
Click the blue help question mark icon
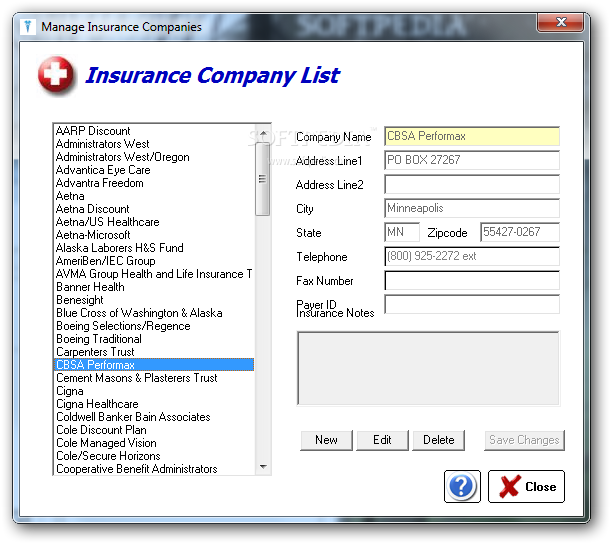[x=462, y=486]
